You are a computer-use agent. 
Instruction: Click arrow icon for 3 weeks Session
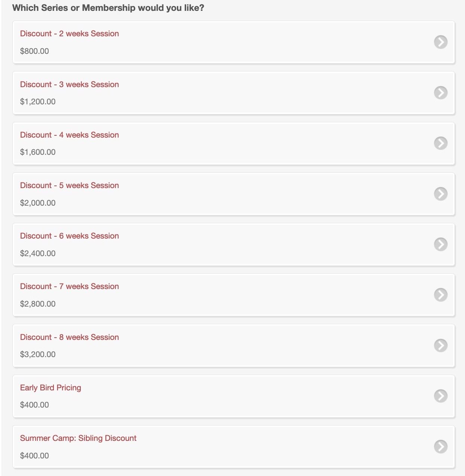441,92
